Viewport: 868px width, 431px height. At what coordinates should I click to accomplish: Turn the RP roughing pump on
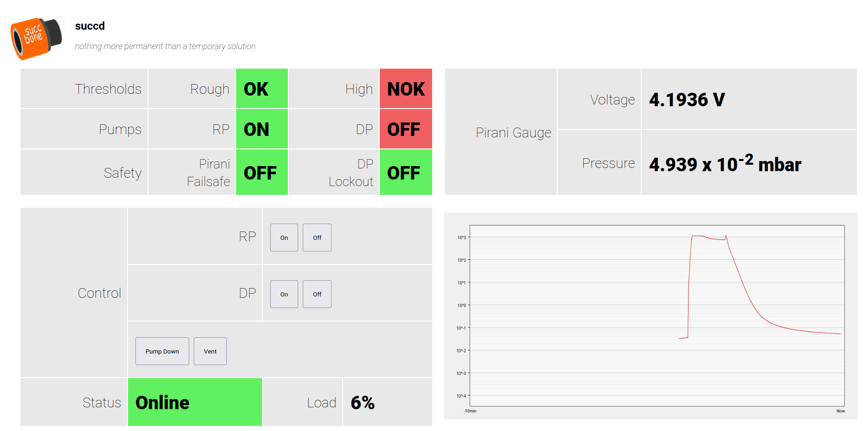click(x=284, y=238)
